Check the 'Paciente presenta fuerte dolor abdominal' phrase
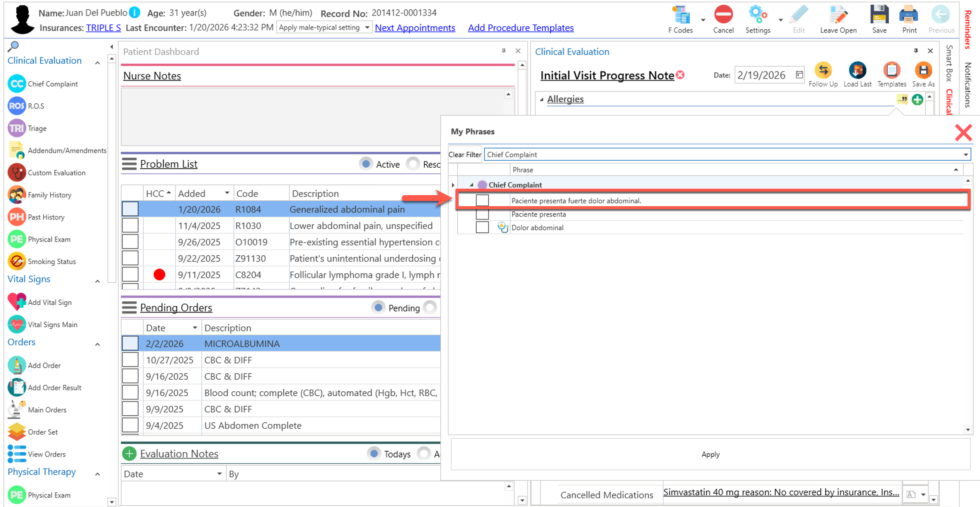This screenshot has width=980, height=507. [x=482, y=200]
